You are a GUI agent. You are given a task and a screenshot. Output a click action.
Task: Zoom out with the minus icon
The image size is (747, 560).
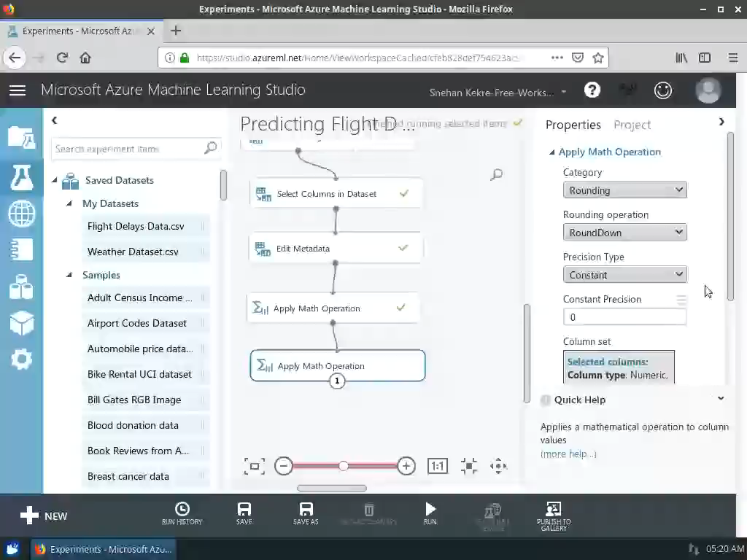pos(284,466)
